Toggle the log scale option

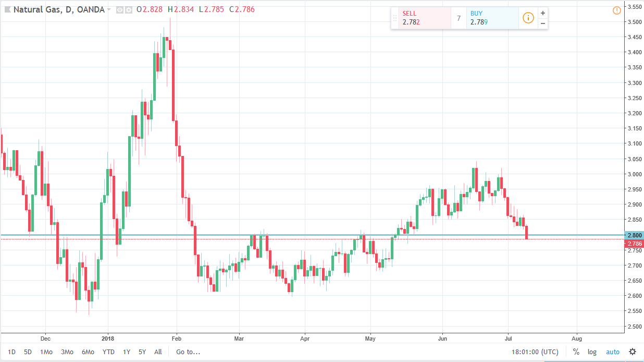tap(592, 352)
